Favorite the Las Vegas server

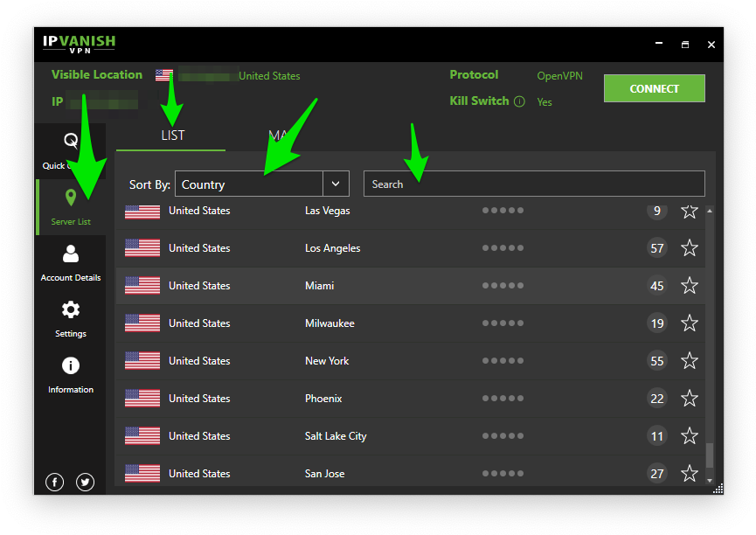point(690,211)
